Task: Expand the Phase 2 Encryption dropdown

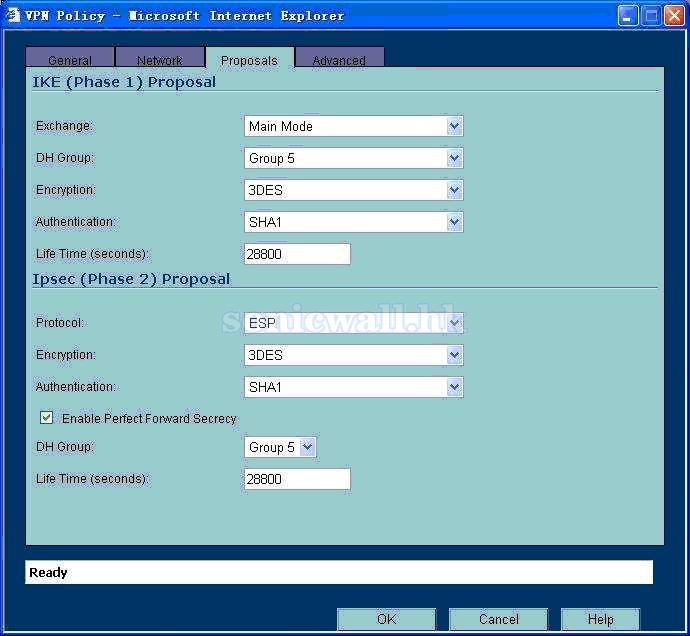Action: (x=354, y=355)
